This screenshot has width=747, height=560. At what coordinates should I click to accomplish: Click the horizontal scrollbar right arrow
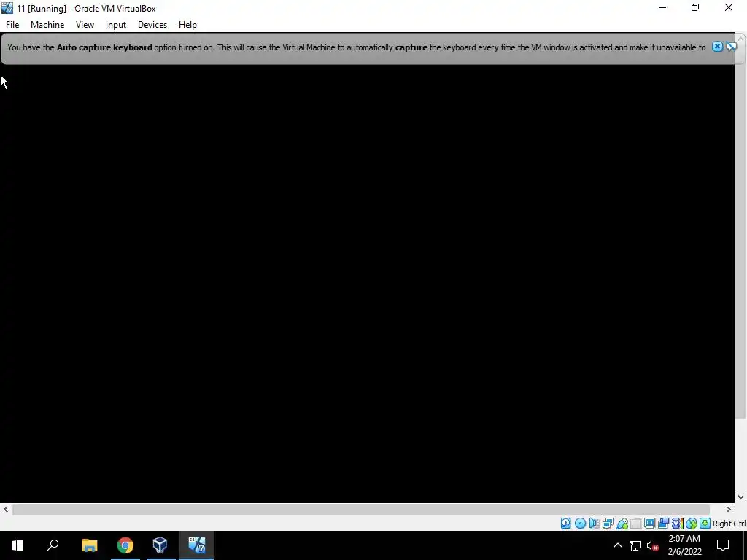coord(729,509)
